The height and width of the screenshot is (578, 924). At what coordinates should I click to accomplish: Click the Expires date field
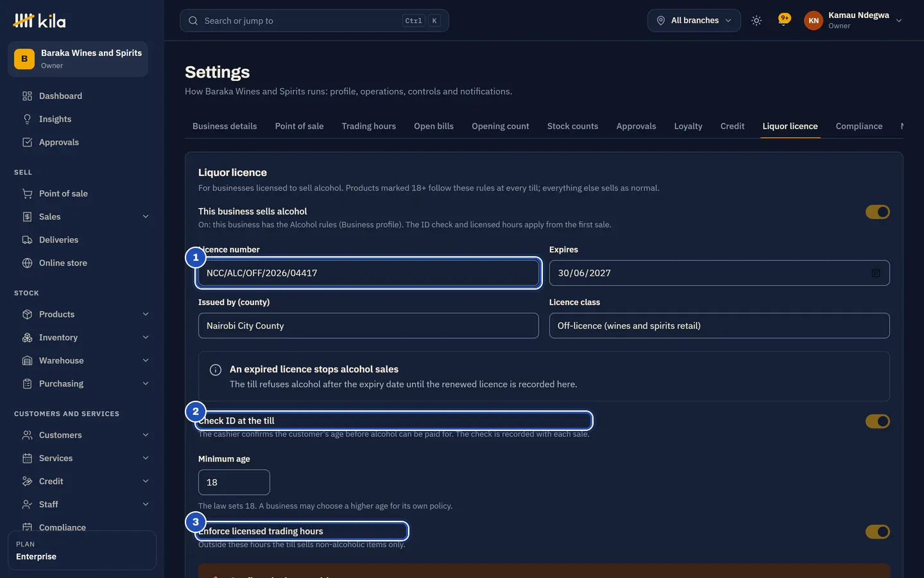(719, 273)
